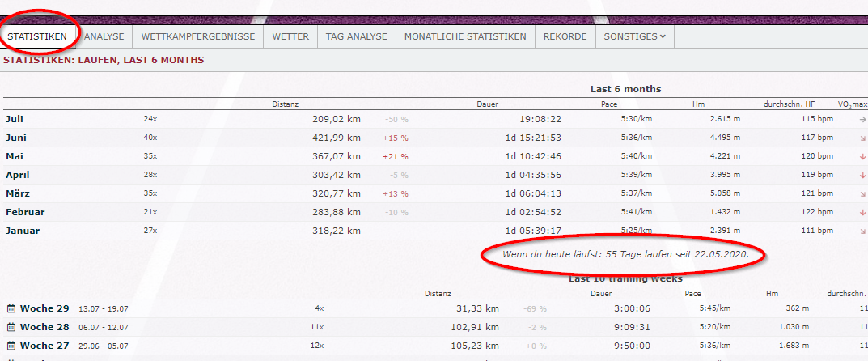Click VO2max trend arrow in Juni row

click(862, 138)
